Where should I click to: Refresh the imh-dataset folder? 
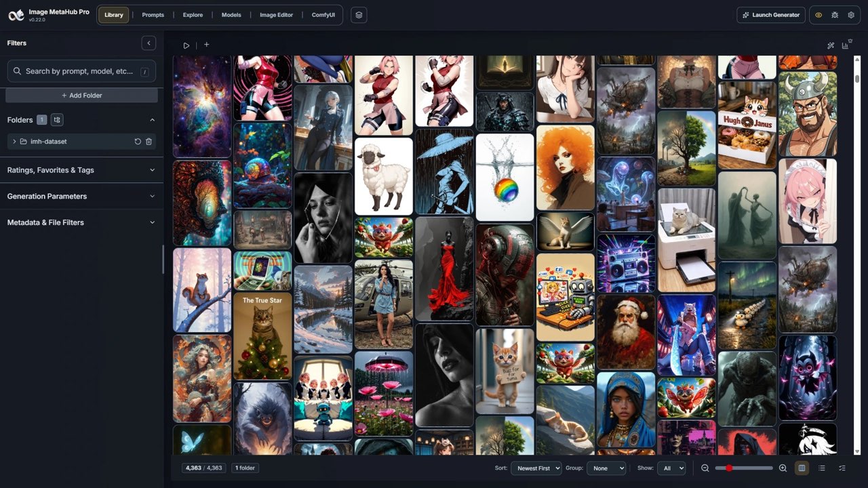[x=138, y=142]
